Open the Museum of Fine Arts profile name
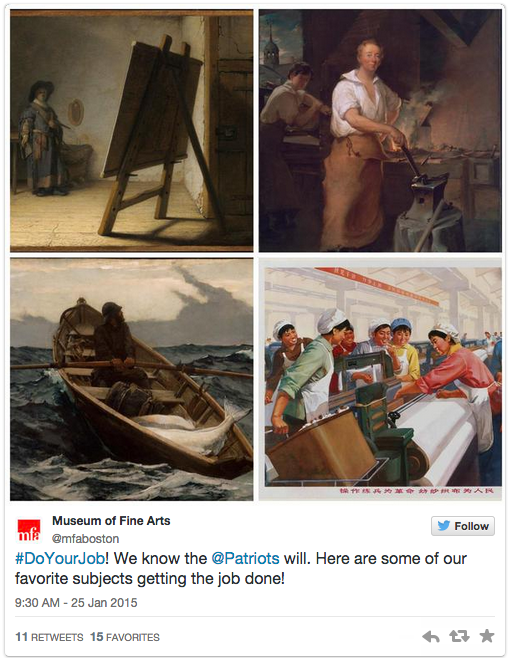509x658 pixels. [111, 521]
